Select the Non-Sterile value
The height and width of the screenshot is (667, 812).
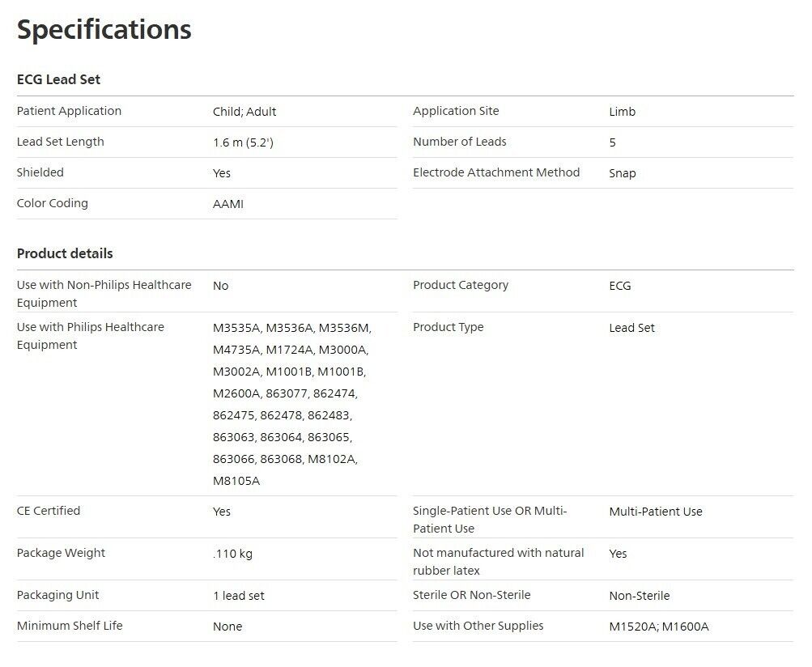[639, 596]
